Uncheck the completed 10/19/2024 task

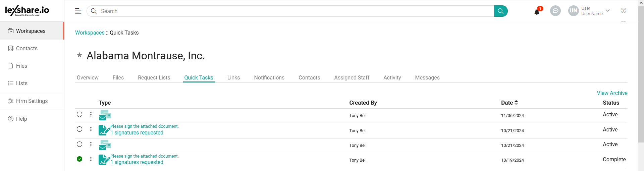(79, 159)
